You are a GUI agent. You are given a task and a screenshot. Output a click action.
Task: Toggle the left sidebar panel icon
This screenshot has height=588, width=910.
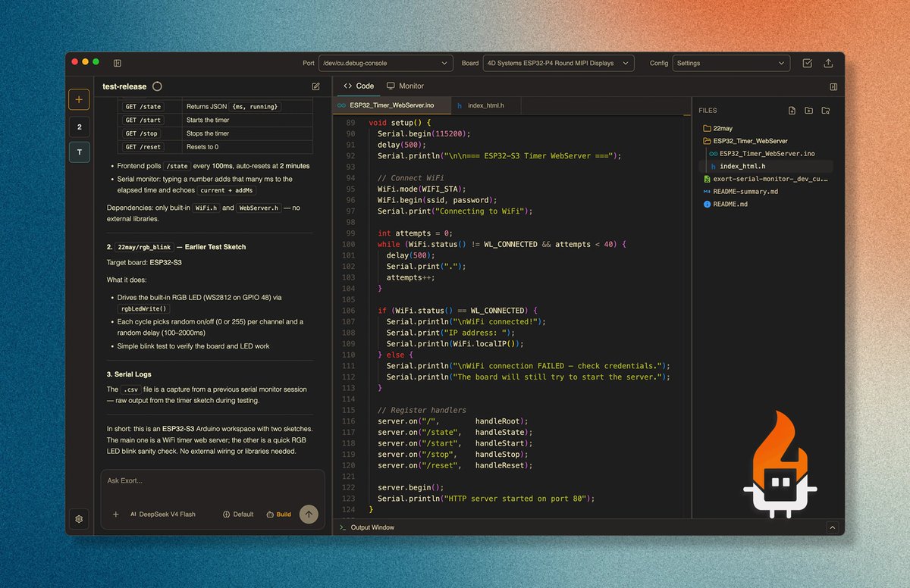[118, 63]
